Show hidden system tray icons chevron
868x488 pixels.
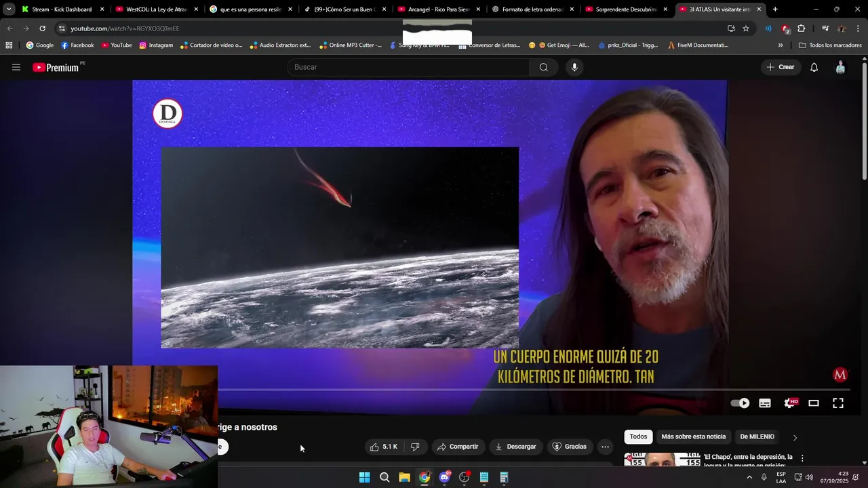pyautogui.click(x=749, y=477)
